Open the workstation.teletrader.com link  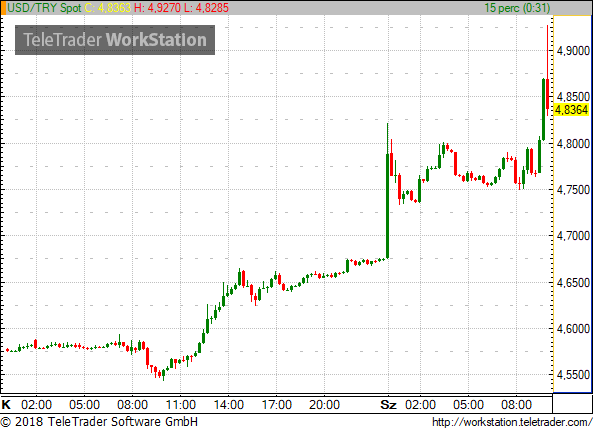click(512, 422)
